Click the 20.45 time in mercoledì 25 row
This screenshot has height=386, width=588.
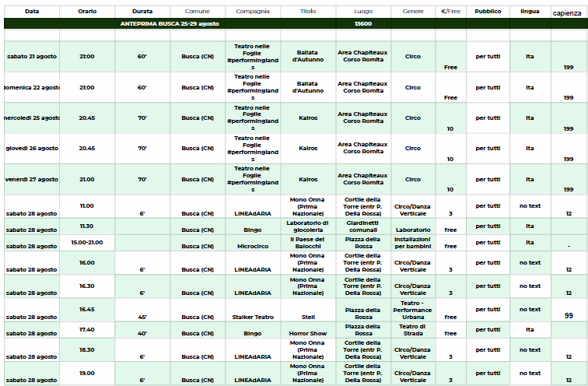click(x=87, y=118)
